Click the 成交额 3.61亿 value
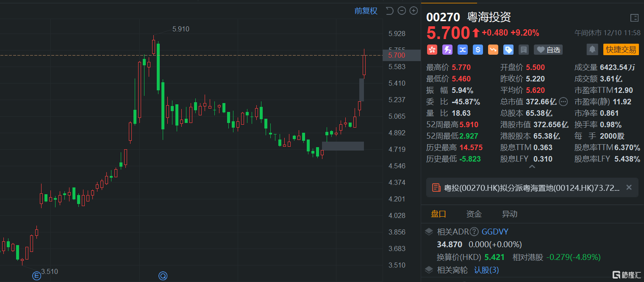This screenshot has width=644, height=282. click(612, 78)
